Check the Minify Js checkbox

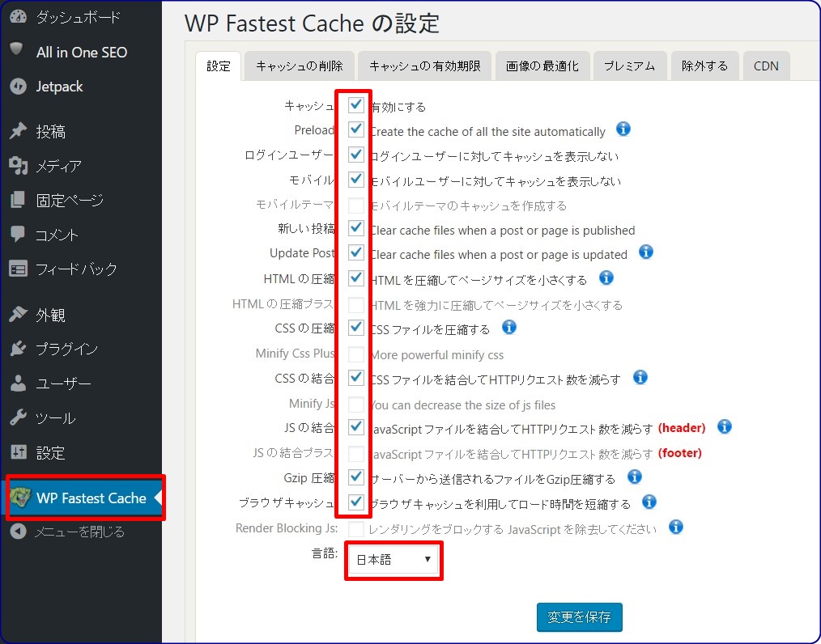pos(356,405)
